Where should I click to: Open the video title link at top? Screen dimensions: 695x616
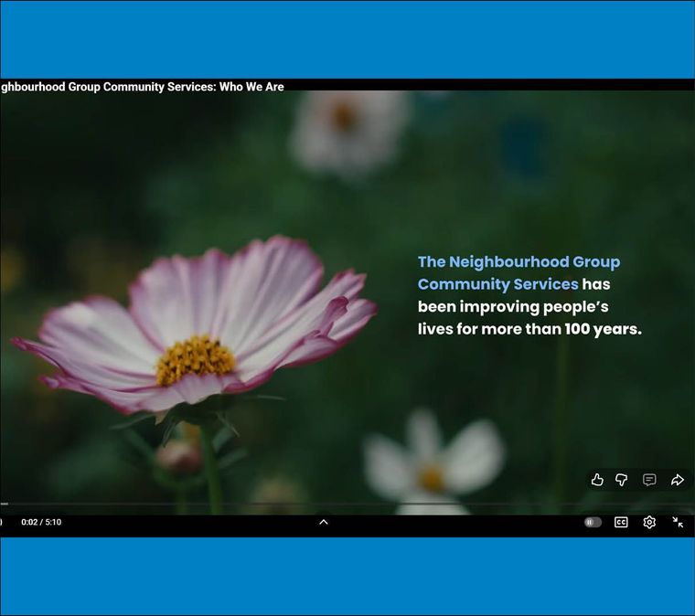(x=142, y=87)
